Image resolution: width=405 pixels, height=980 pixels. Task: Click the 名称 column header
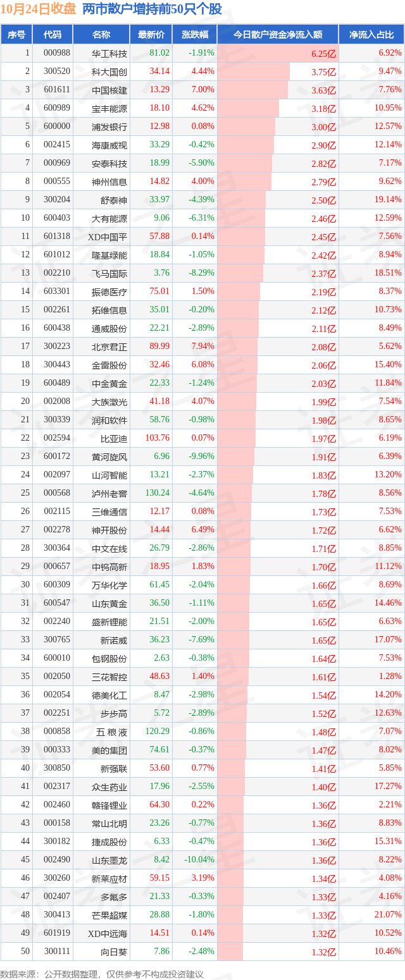click(101, 35)
